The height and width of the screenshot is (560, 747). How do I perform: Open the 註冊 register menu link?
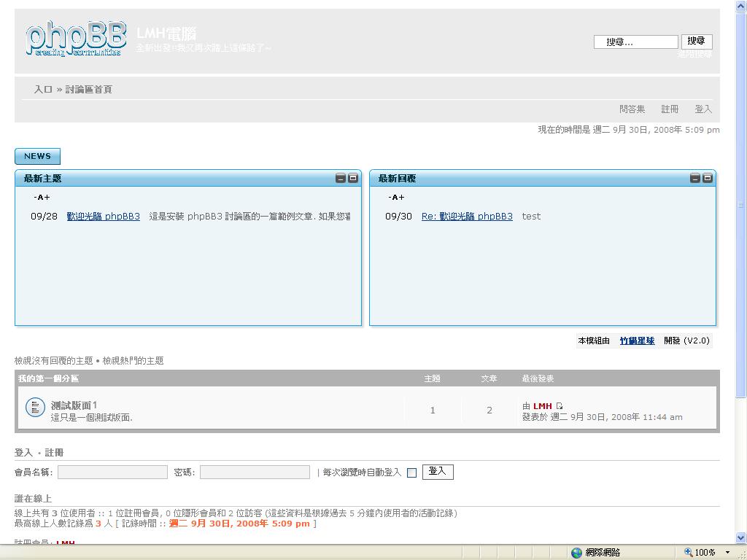pyautogui.click(x=670, y=109)
